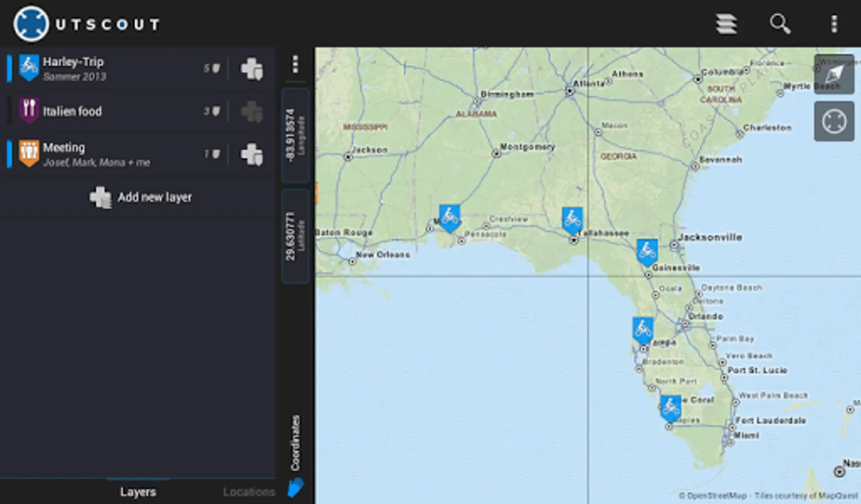
Task: Toggle visibility bar of Harley-Trip layer
Action: tap(9, 68)
